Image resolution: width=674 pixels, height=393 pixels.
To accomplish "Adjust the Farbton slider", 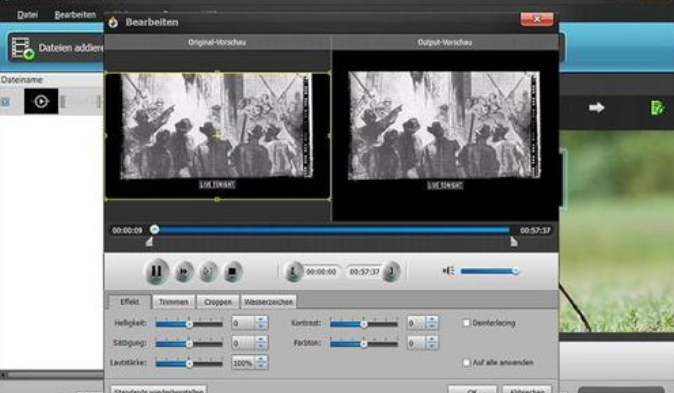I will pos(364,343).
